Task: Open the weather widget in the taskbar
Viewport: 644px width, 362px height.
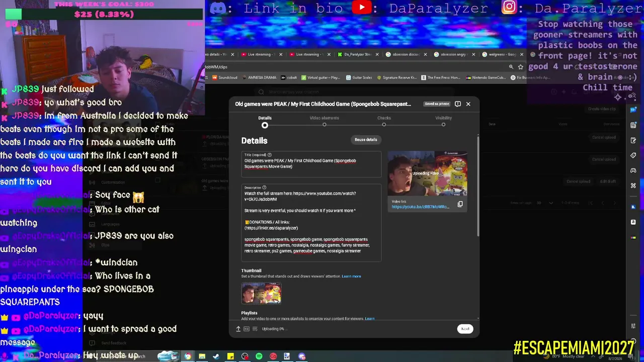Action: [562, 356]
